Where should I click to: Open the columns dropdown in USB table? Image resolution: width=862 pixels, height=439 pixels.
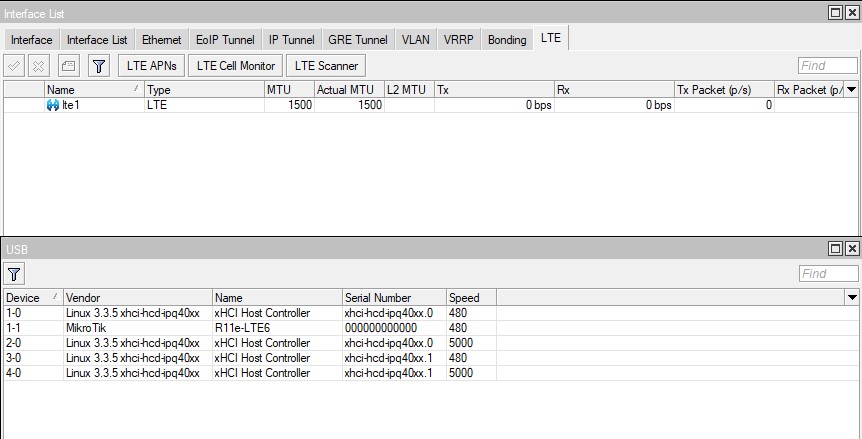pyautogui.click(x=852, y=298)
